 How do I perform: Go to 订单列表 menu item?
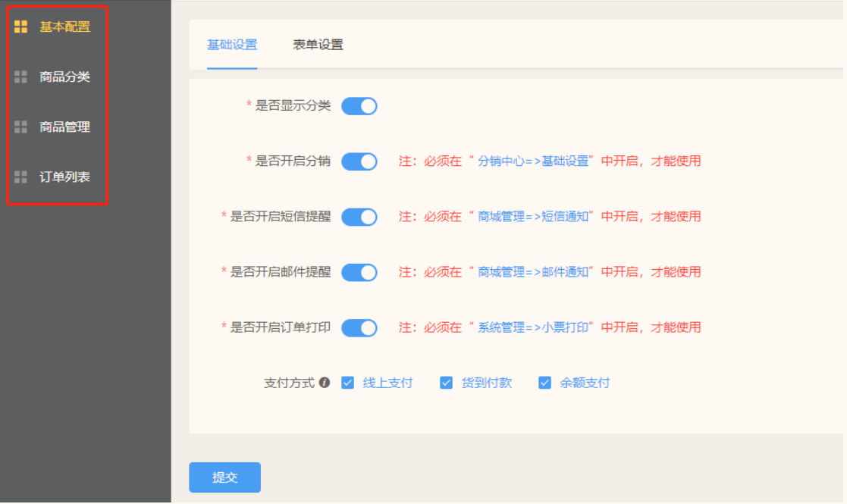click(x=65, y=177)
